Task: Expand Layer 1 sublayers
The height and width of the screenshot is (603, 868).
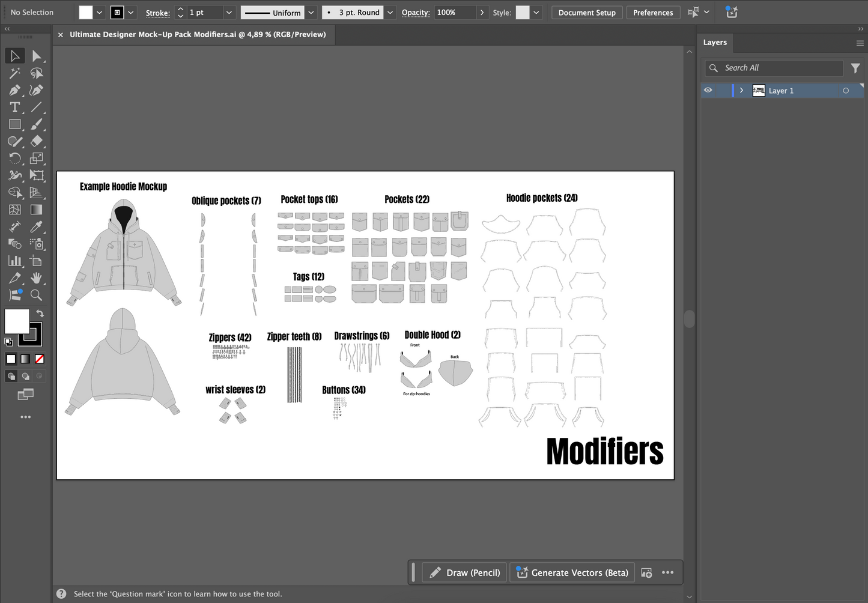Action: coord(742,91)
